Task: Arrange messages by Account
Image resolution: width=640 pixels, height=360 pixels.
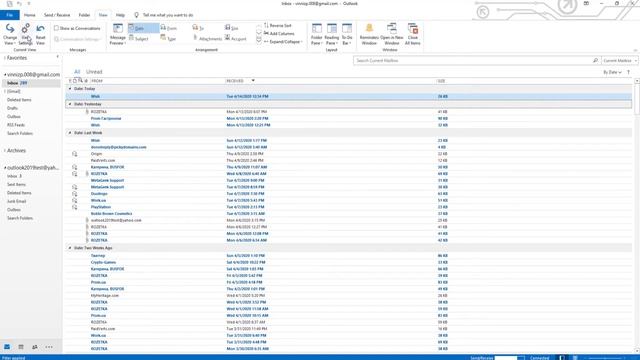Action: tap(236, 38)
